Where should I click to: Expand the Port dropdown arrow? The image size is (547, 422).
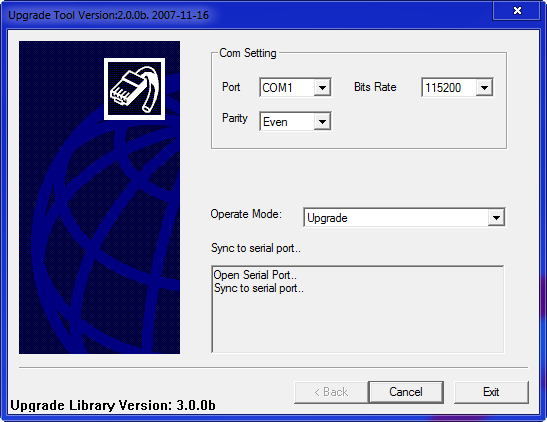coord(322,87)
